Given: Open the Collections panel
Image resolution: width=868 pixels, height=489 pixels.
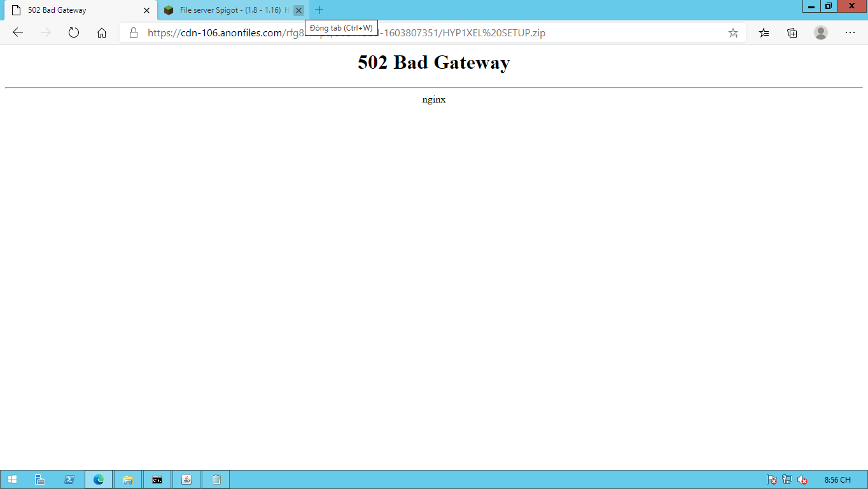Looking at the screenshot, I should pos(792,32).
